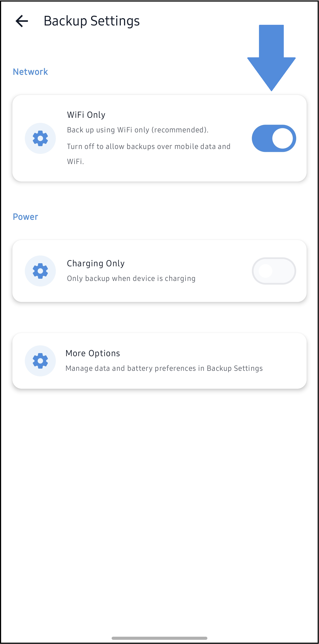Expand the Charging Only settings card
This screenshot has width=319, height=644.
pos(159,271)
